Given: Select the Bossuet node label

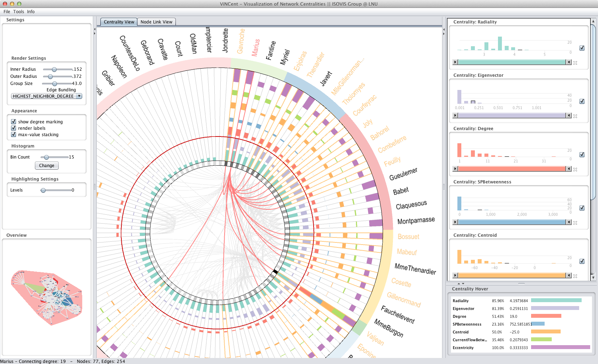Looking at the screenshot, I should (x=408, y=237).
